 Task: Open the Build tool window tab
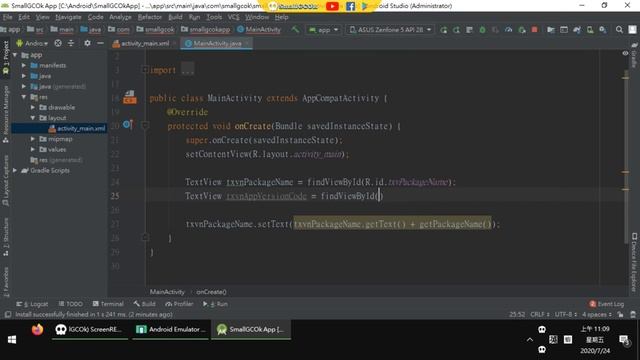click(x=144, y=304)
